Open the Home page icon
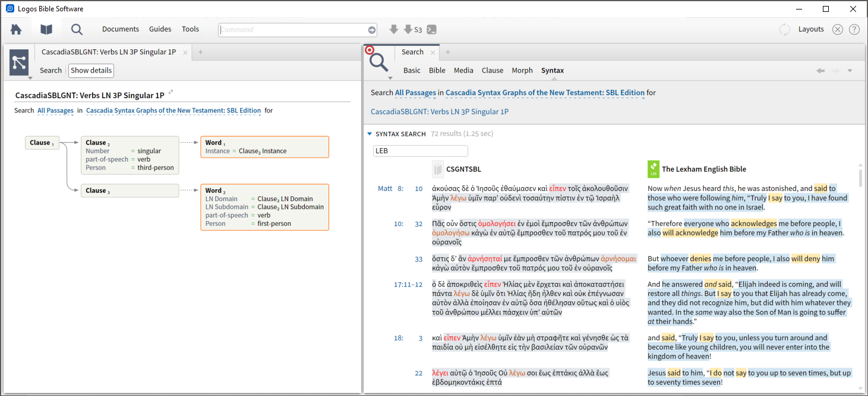Viewport: 868px width, 396px height. point(16,29)
